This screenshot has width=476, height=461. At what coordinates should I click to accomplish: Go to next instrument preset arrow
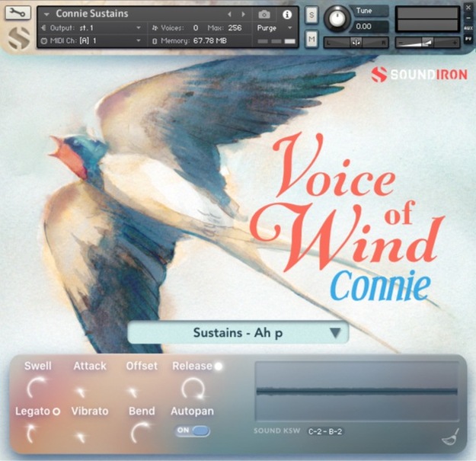click(243, 14)
